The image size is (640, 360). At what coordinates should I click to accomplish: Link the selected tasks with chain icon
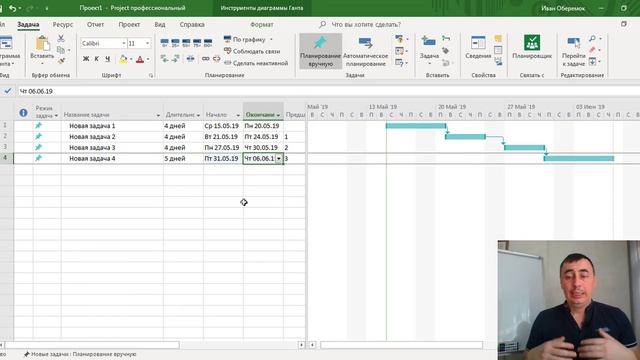206,59
